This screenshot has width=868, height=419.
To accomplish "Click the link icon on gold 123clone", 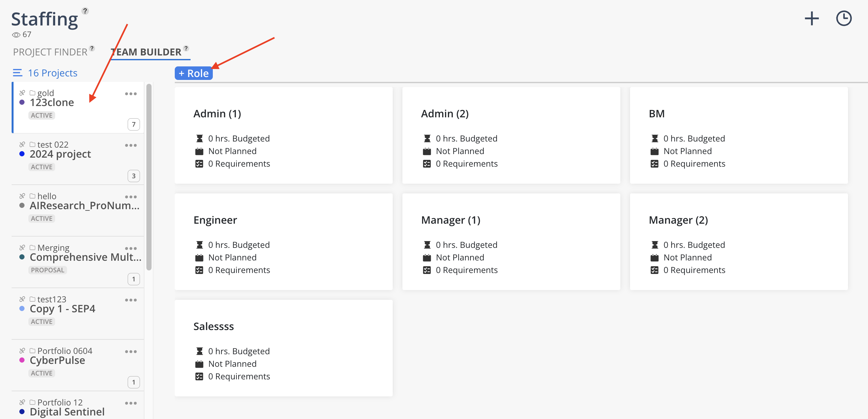I will pos(22,93).
